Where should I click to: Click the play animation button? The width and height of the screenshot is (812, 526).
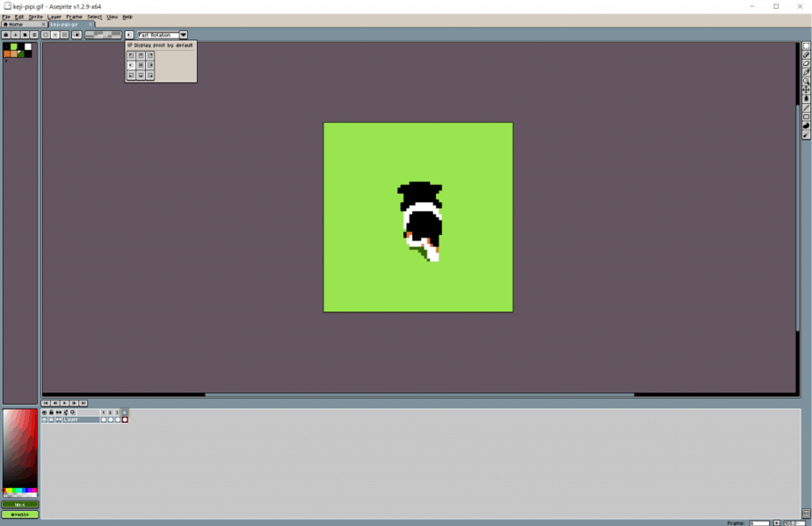64,403
